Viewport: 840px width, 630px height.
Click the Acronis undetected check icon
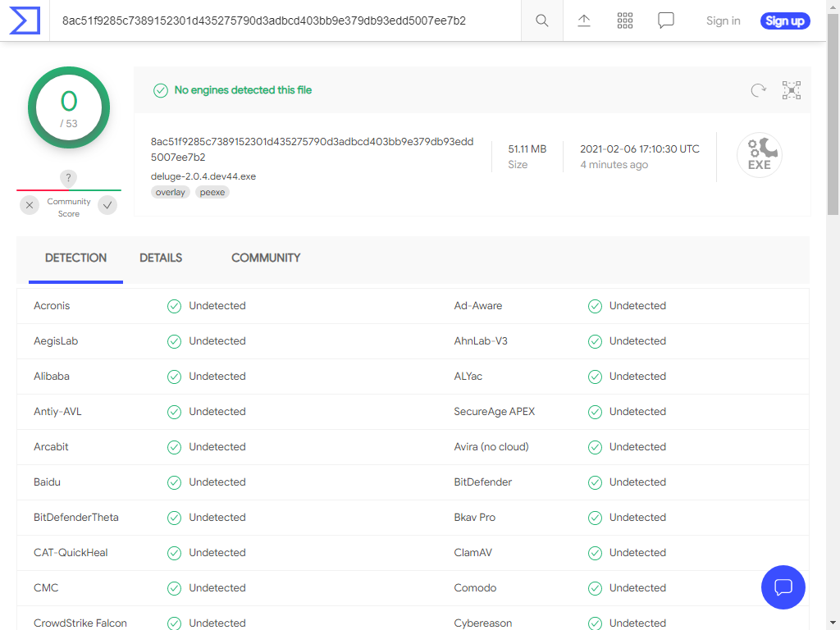point(174,306)
